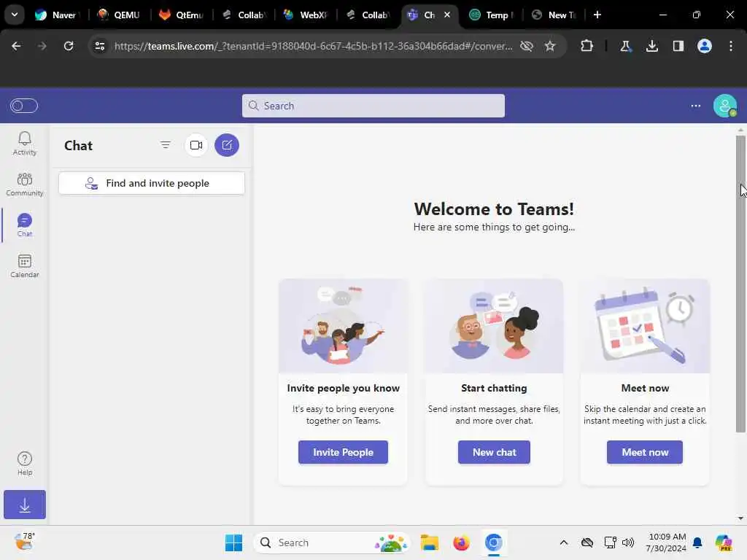
Task: Switch to the Naver tab
Action: click(57, 15)
